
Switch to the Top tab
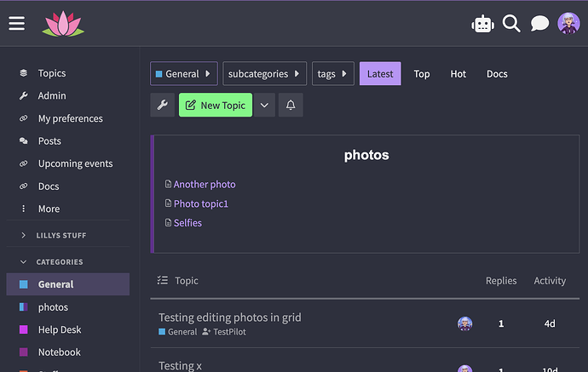(x=422, y=74)
